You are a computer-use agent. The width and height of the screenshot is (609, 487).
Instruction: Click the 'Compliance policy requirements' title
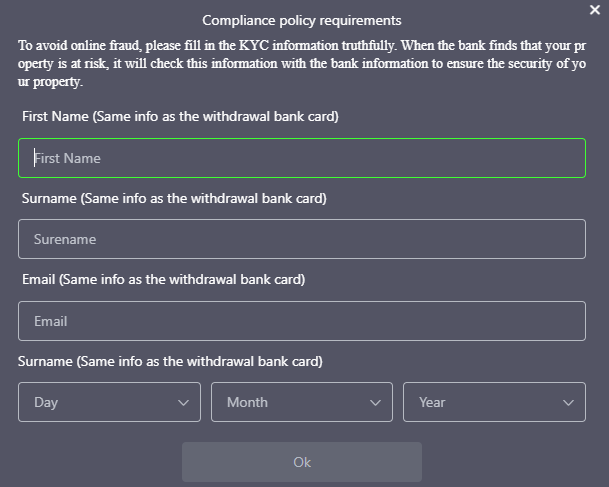coord(301,20)
